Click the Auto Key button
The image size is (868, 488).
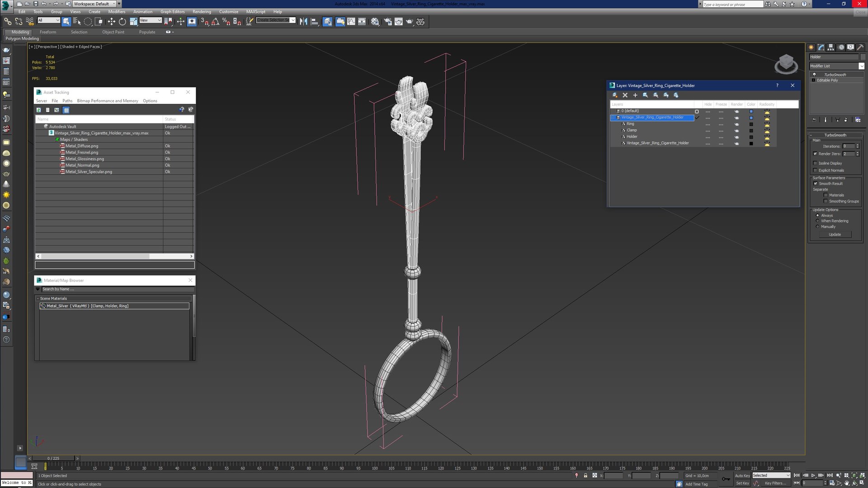742,475
